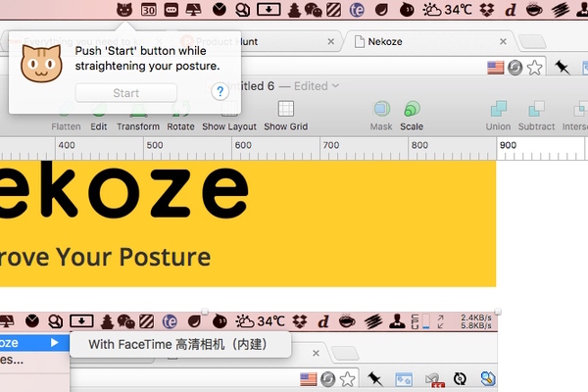Viewport: 588px width, 392px height.
Task: Apply Mask from the toolbar
Action: click(381, 117)
